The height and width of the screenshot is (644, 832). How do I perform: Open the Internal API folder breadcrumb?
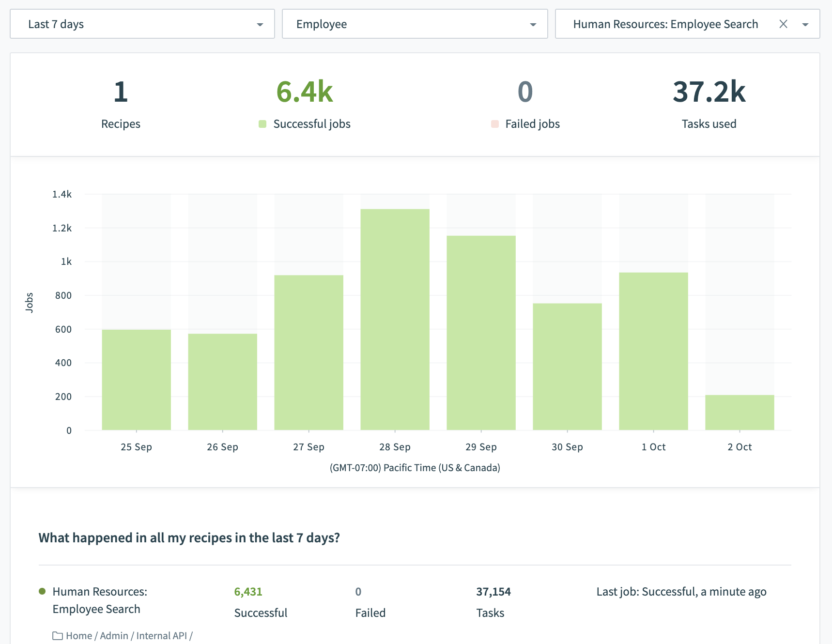coord(161,636)
